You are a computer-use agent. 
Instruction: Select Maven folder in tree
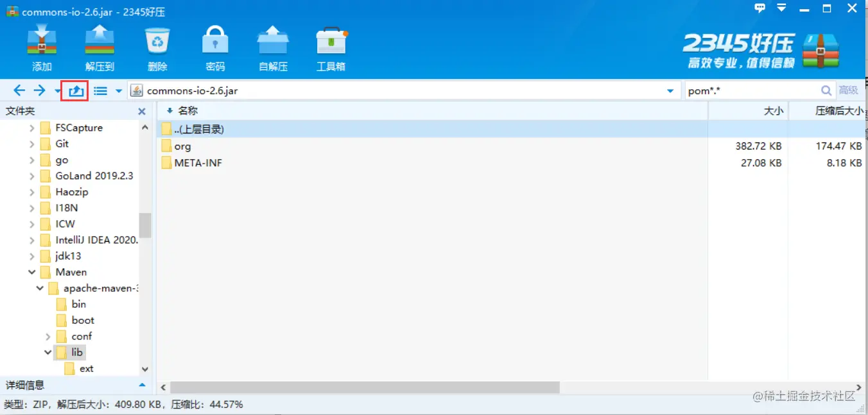71,272
